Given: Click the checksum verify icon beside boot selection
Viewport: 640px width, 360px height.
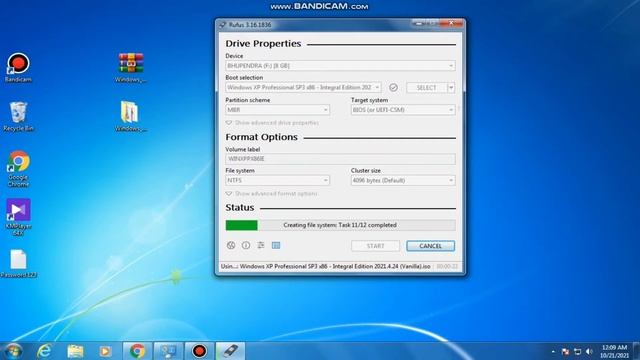Looking at the screenshot, I should pos(393,87).
